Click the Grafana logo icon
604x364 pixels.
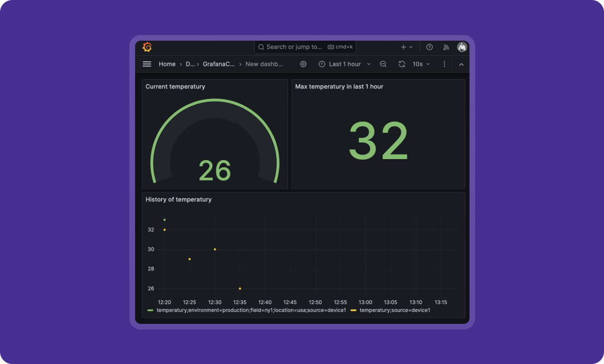point(147,47)
